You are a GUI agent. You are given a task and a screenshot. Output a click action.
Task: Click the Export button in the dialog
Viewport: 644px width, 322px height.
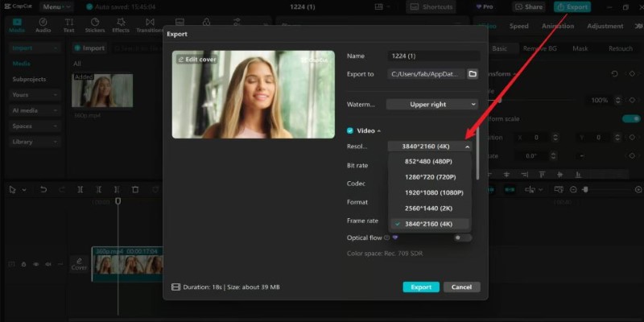click(x=421, y=287)
